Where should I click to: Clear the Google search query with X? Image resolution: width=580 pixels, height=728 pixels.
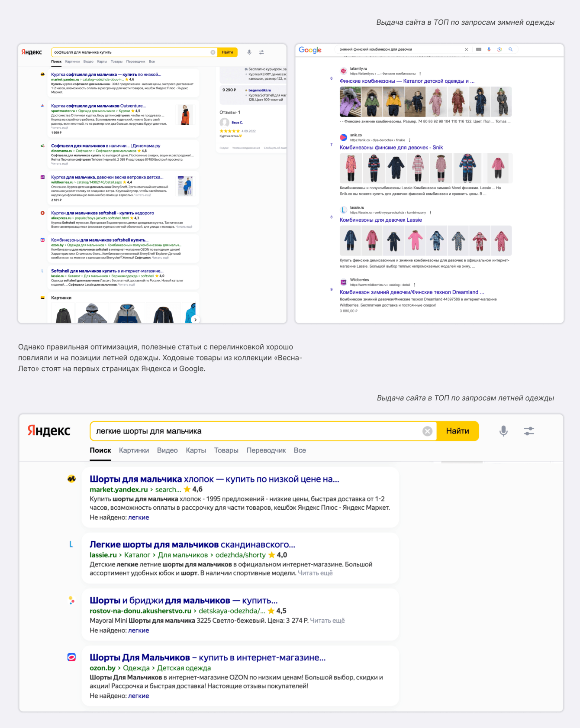(466, 49)
